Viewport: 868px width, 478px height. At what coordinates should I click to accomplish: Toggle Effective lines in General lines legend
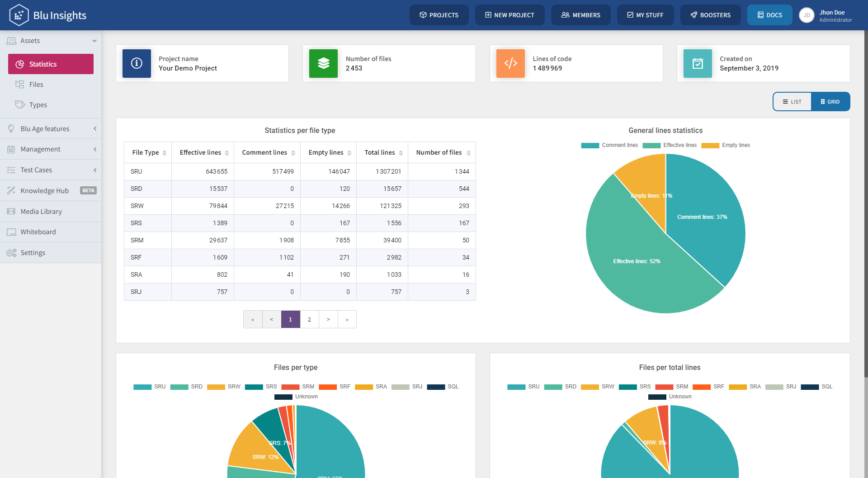670,145
